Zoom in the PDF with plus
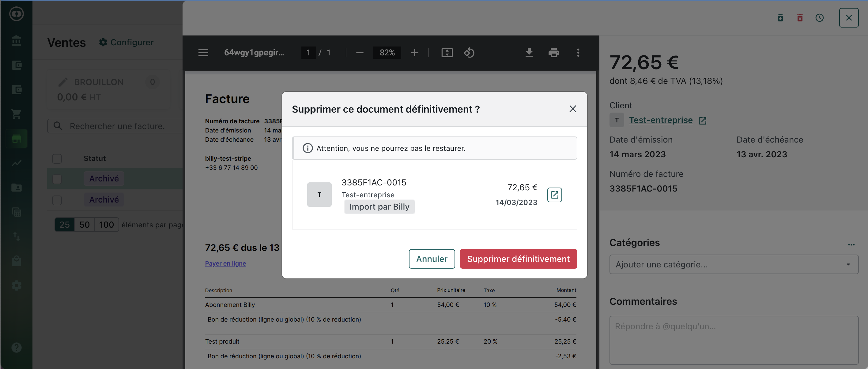 414,53
